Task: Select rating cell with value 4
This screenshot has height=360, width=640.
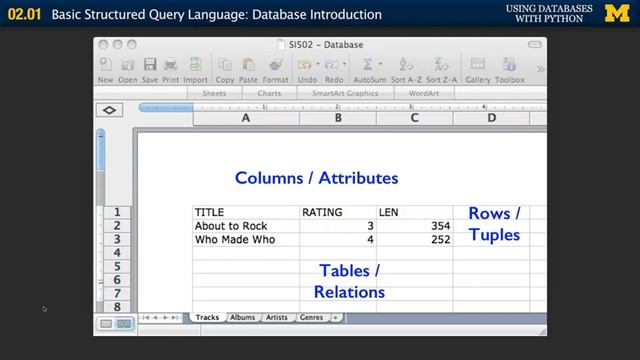Action: coord(338,240)
